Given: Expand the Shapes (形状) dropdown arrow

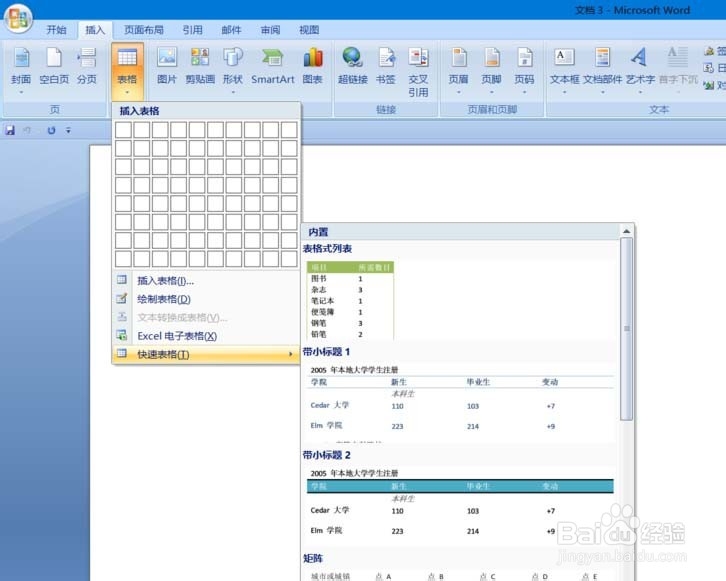Looking at the screenshot, I should tap(233, 92).
